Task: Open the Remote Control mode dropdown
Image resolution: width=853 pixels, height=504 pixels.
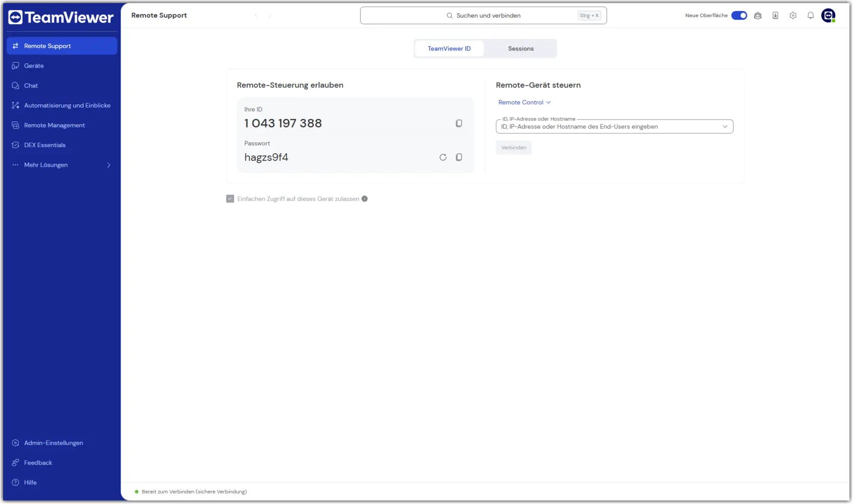Action: (525, 102)
